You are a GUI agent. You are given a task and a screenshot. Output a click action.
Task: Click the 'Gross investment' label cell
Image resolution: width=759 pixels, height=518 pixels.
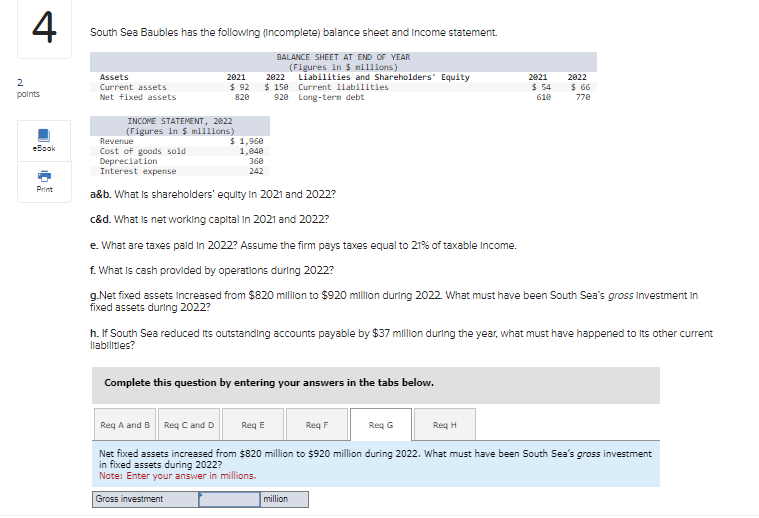pos(145,499)
